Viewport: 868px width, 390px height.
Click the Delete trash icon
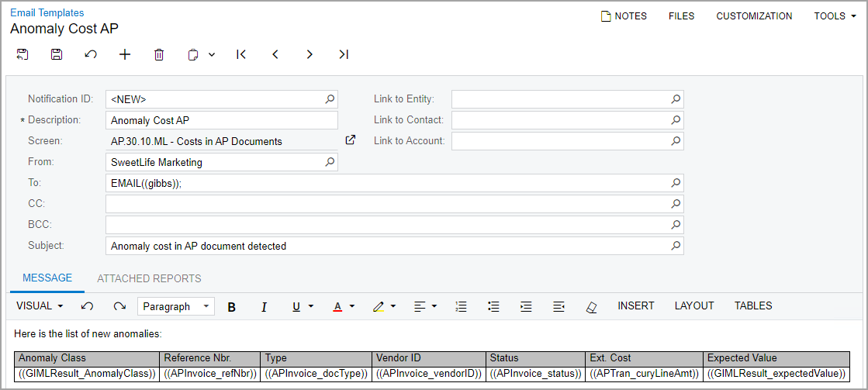click(159, 54)
